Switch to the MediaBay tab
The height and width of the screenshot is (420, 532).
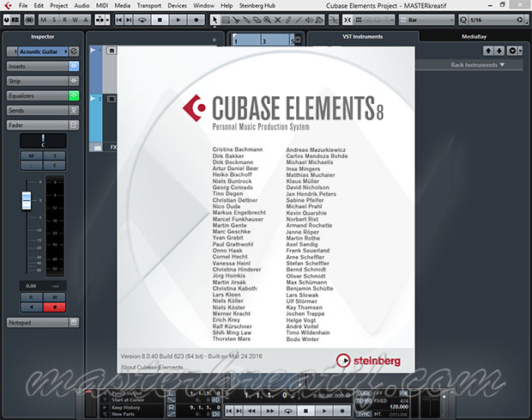pyautogui.click(x=474, y=36)
